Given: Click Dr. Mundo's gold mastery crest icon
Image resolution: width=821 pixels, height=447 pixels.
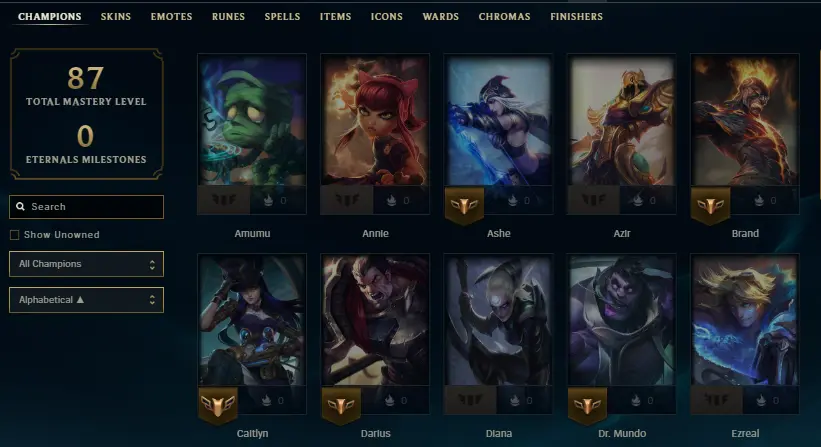Looking at the screenshot, I should tap(587, 406).
